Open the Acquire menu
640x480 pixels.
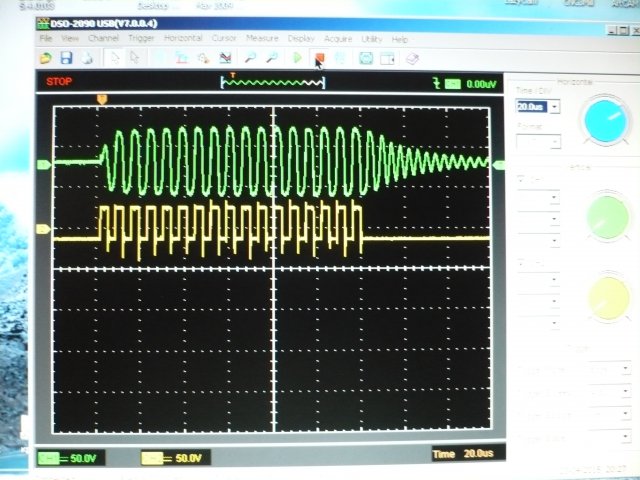pos(337,39)
